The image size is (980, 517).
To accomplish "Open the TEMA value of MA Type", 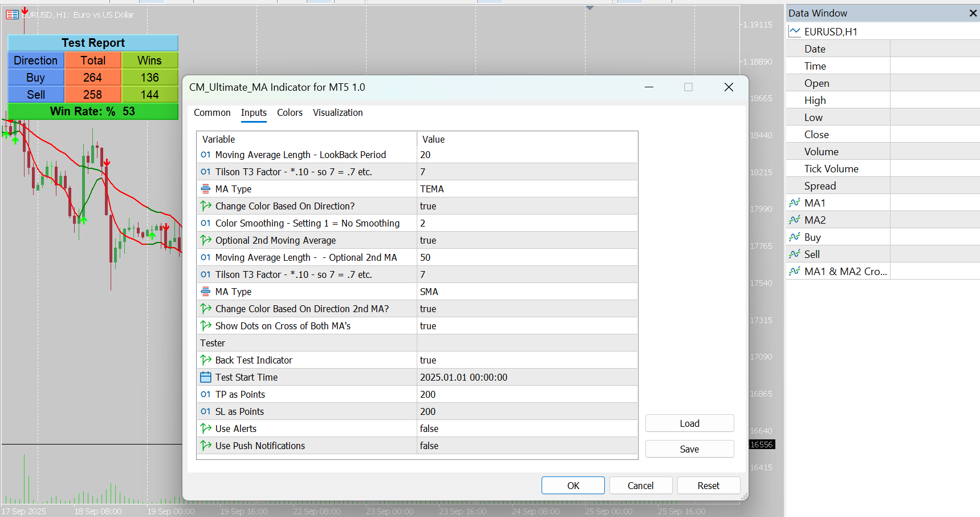I will pyautogui.click(x=527, y=189).
